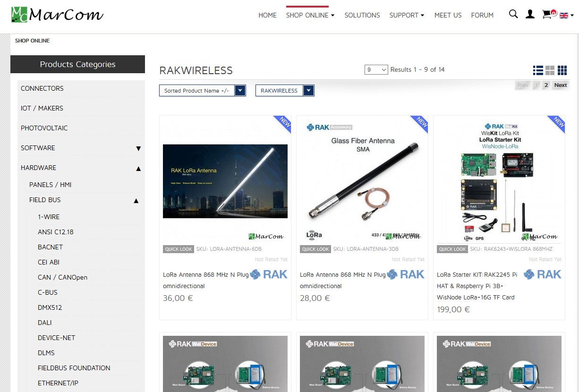Open the PHOTOVOLTAIC category
The image size is (579, 392).
coord(44,128)
